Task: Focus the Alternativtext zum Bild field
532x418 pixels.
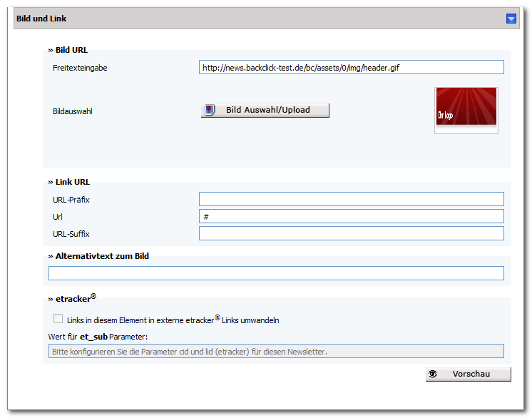Action: pyautogui.click(x=276, y=273)
